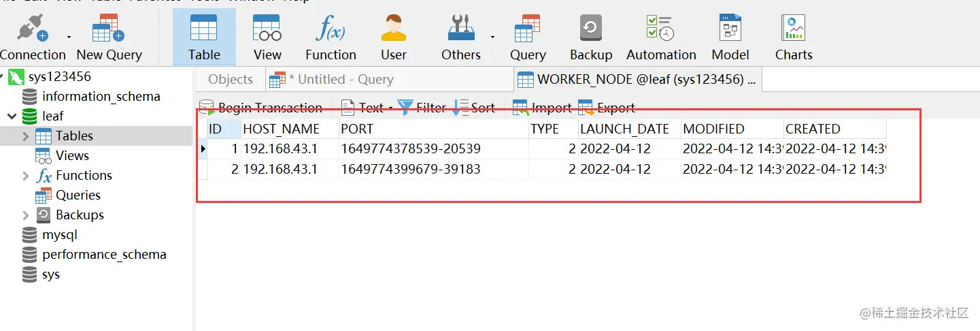Expand the Backups node

26,215
